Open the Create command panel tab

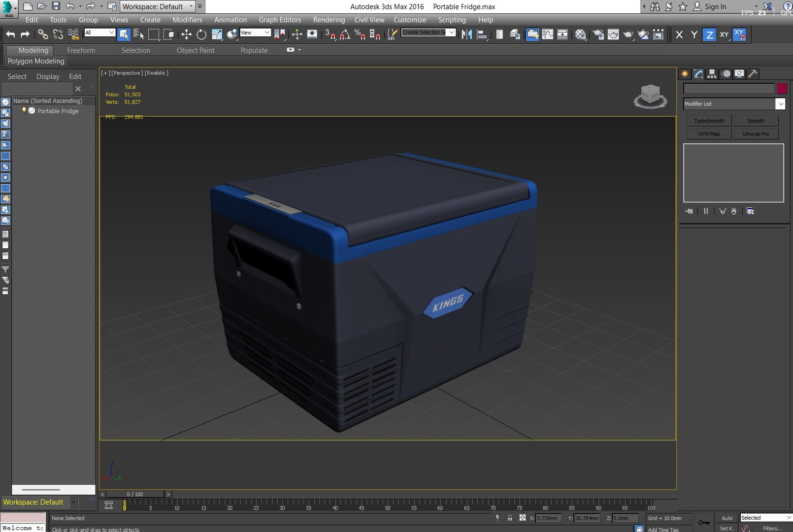[x=685, y=74]
